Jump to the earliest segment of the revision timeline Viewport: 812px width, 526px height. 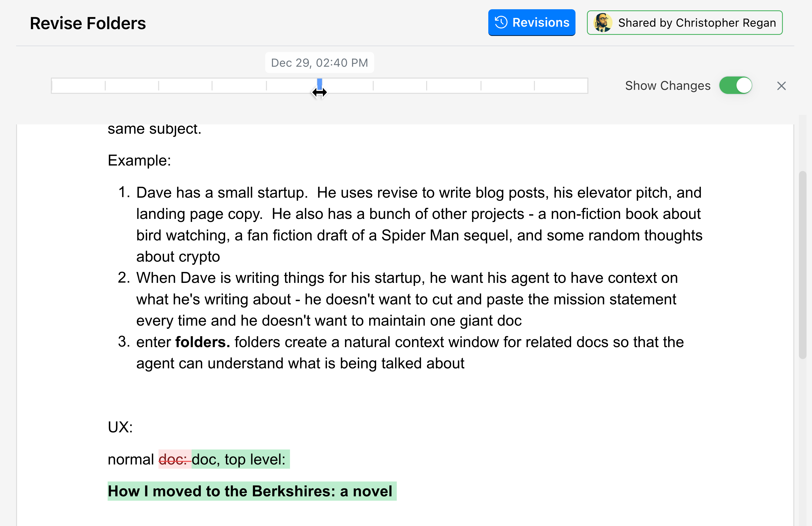click(x=78, y=86)
